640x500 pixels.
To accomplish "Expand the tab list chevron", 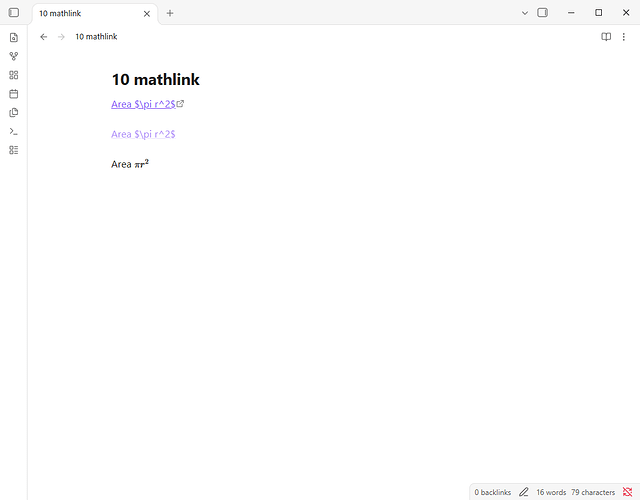I will click(x=525, y=13).
